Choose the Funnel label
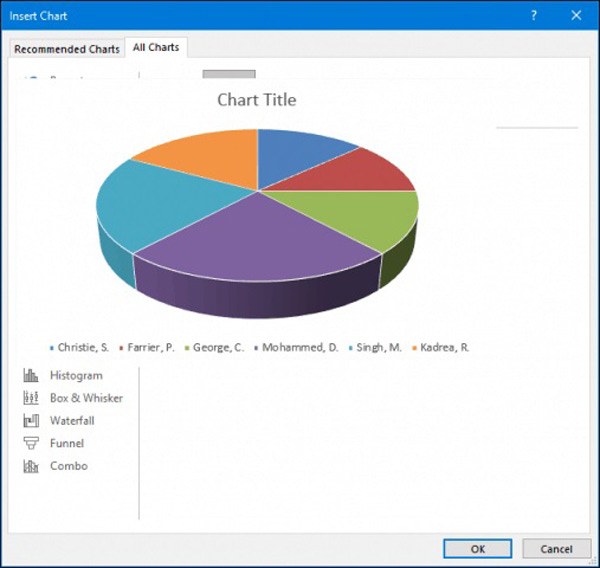The width and height of the screenshot is (600, 568). (67, 443)
